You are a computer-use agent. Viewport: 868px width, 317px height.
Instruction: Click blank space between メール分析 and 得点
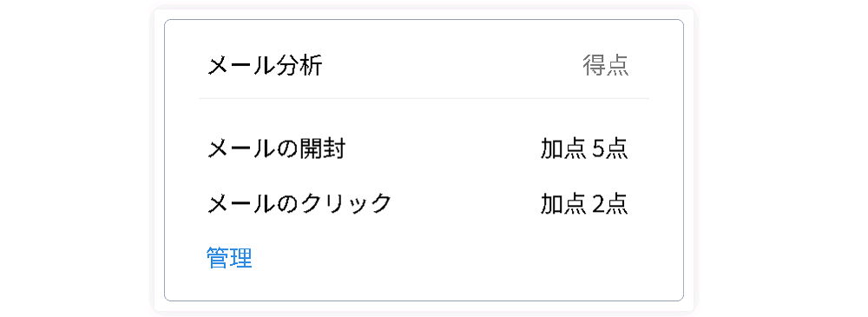pyautogui.click(x=451, y=66)
